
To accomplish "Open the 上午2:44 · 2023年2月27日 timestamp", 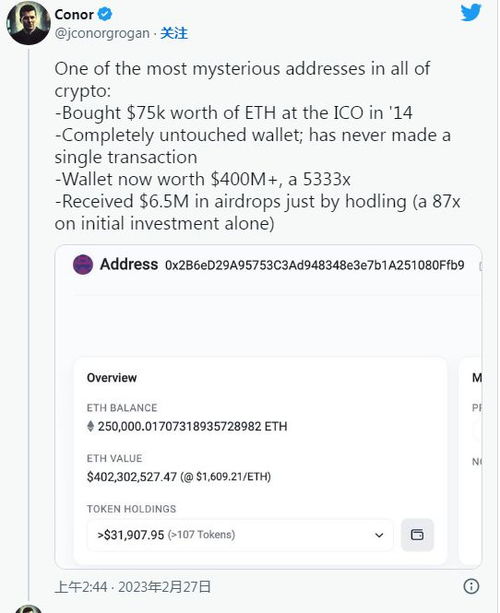I will (133, 586).
